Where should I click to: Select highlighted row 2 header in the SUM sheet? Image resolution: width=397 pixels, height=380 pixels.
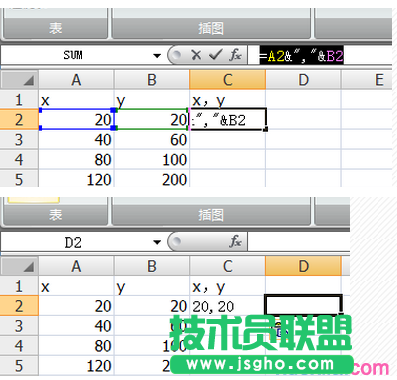[x=19, y=119]
